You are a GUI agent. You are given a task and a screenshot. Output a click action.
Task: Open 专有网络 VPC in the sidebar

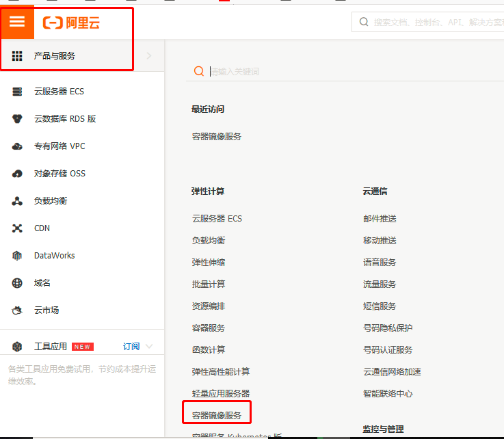point(59,146)
